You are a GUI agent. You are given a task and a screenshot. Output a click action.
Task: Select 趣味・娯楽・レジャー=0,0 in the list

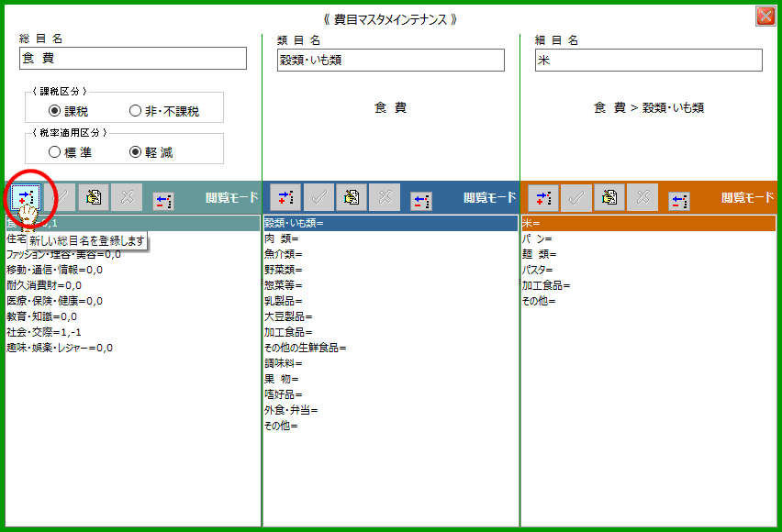point(133,348)
